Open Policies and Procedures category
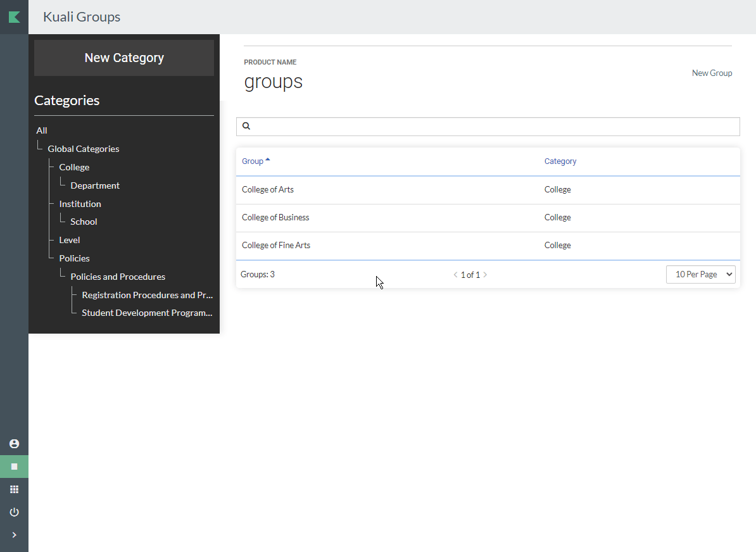This screenshot has height=552, width=756. click(x=118, y=277)
